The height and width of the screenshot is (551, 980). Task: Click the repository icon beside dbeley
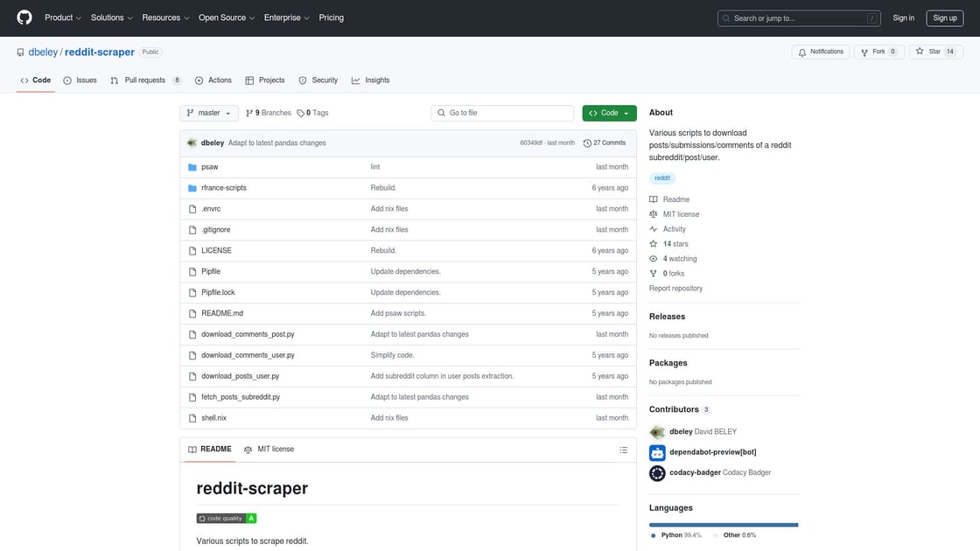point(21,52)
